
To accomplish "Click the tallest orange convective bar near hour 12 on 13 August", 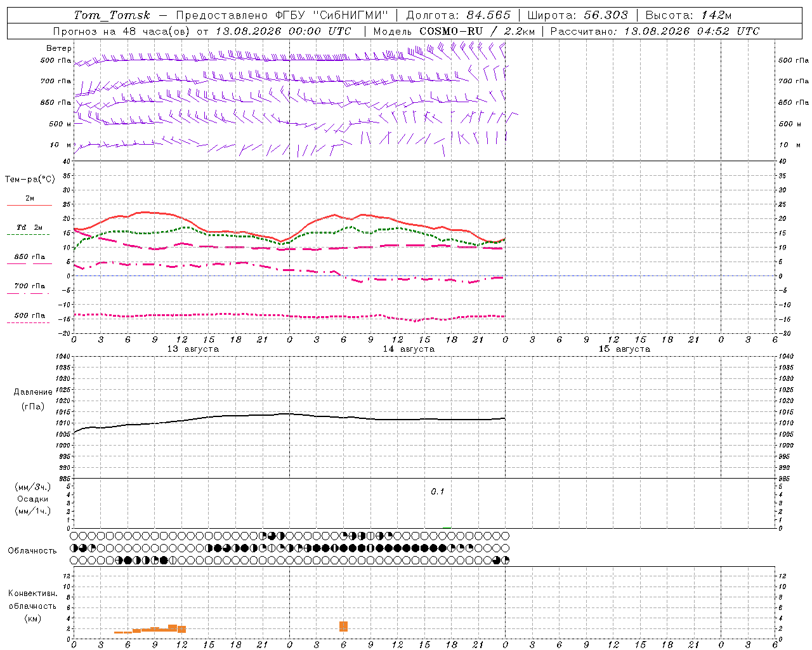I will click(173, 628).
